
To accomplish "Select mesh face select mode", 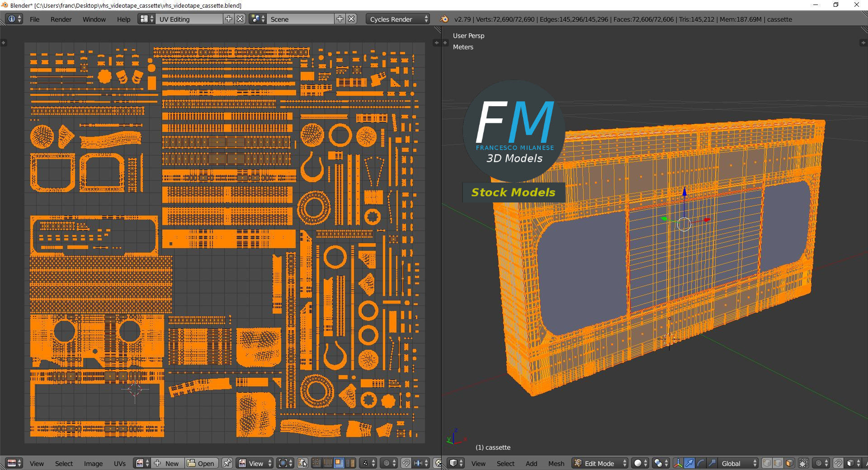I will tap(789, 463).
